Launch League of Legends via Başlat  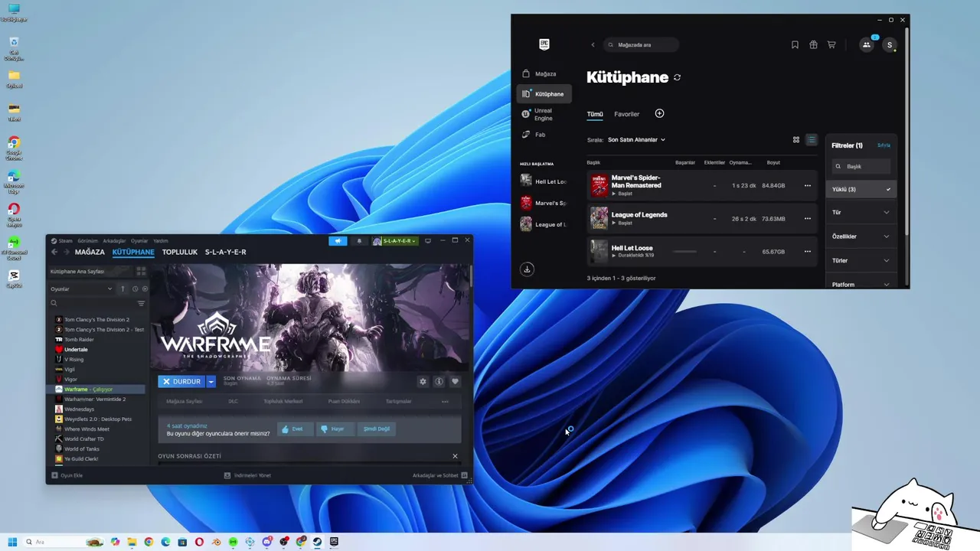(x=622, y=223)
